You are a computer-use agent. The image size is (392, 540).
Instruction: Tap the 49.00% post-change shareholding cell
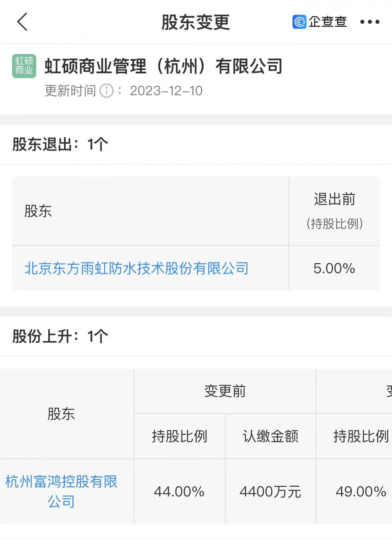[x=361, y=491]
